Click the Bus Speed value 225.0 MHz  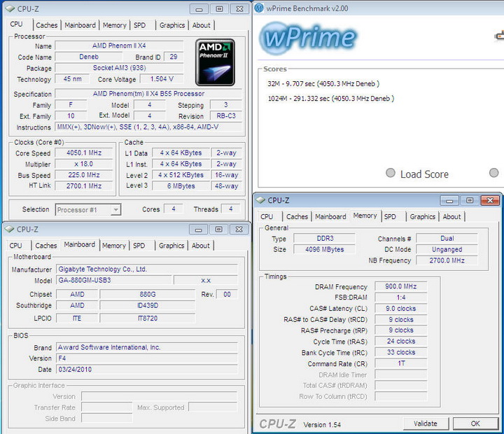pos(84,175)
